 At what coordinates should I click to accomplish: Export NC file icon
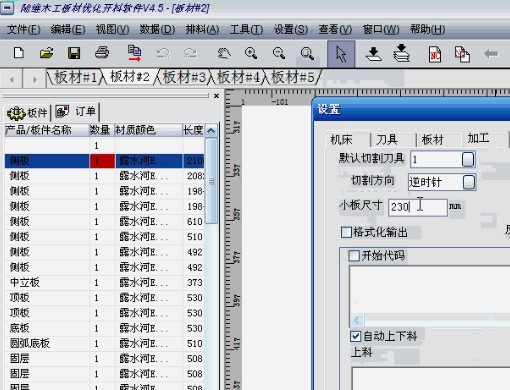pyautogui.click(x=435, y=54)
